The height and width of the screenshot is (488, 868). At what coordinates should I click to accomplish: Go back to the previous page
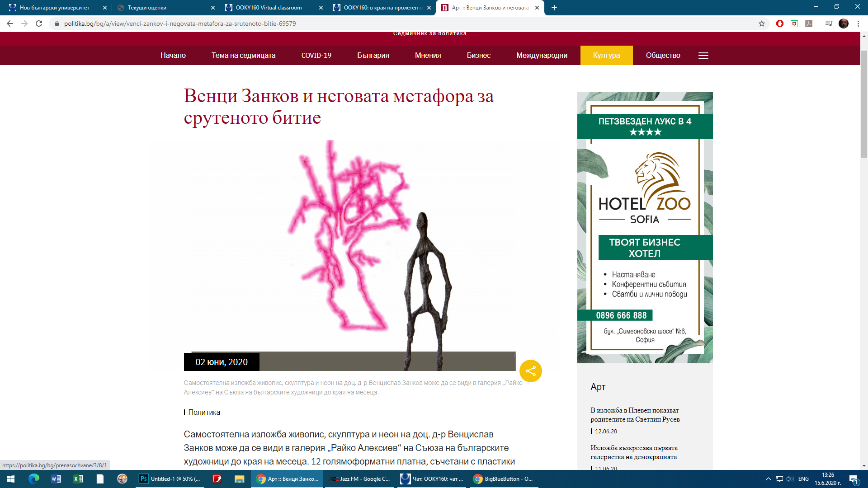pyautogui.click(x=10, y=23)
